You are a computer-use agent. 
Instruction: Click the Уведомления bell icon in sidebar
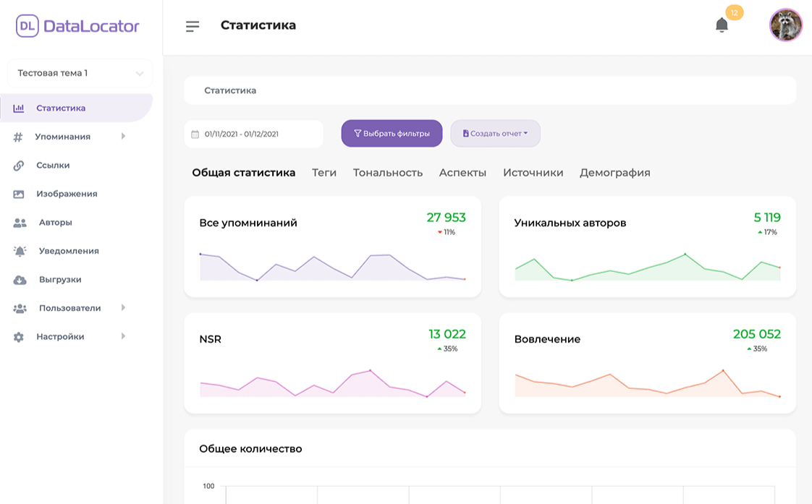pos(21,251)
